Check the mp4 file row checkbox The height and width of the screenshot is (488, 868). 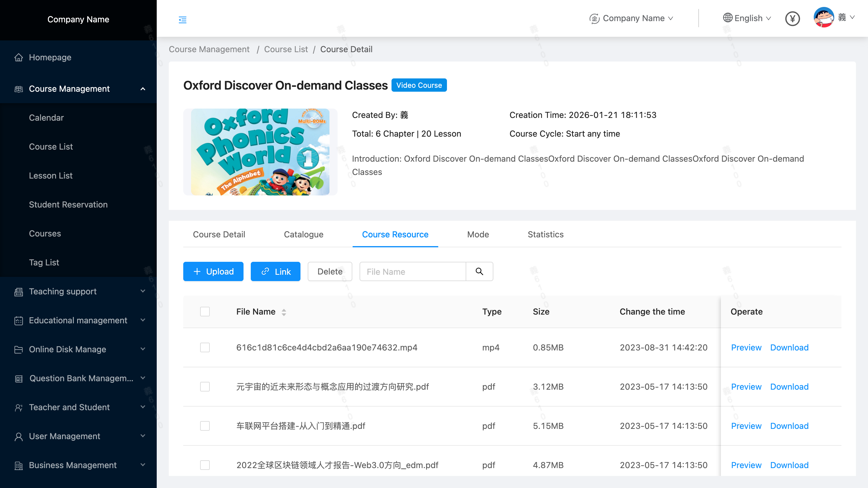tap(205, 347)
